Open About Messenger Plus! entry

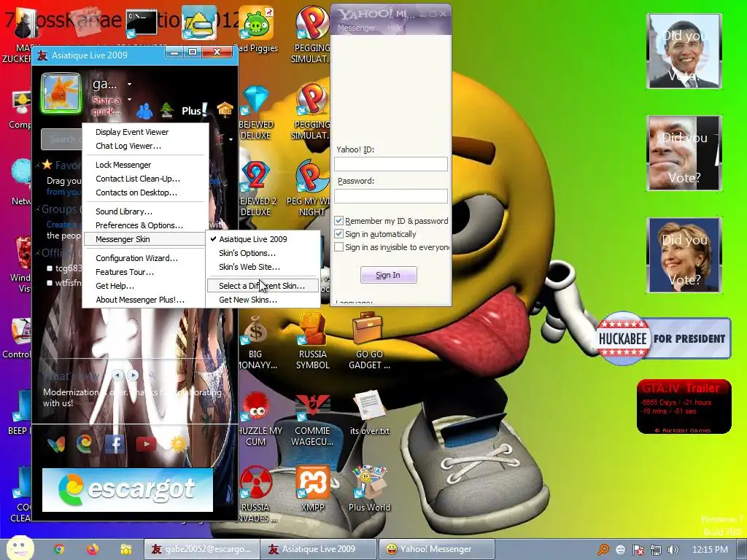coord(145,300)
